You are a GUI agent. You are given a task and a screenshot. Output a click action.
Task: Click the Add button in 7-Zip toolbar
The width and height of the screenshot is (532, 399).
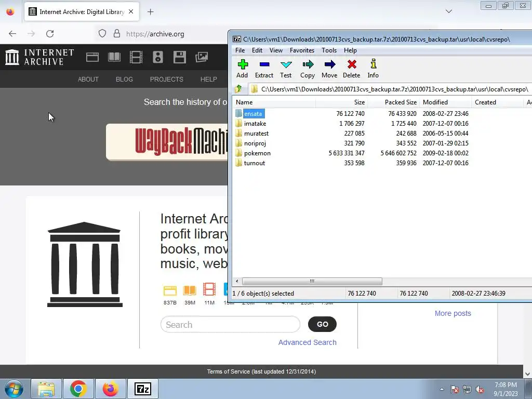point(242,69)
